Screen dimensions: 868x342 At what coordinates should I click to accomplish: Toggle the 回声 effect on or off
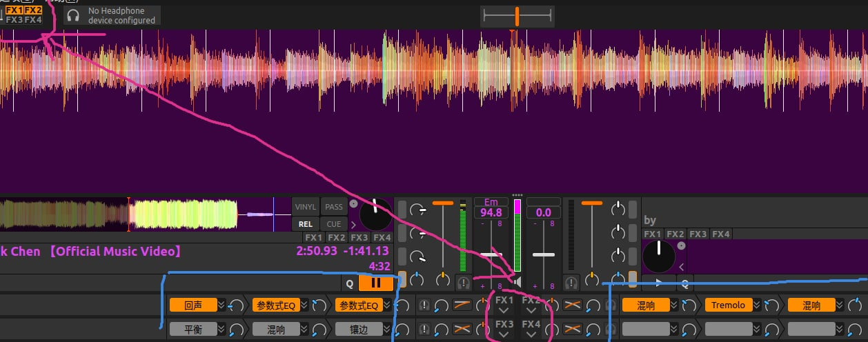click(x=193, y=305)
